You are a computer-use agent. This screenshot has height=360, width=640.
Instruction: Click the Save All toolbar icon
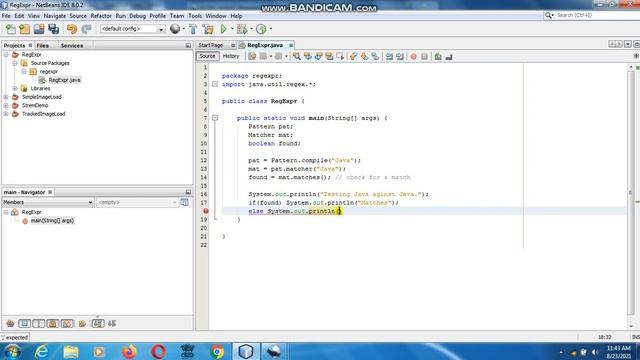coord(53,29)
